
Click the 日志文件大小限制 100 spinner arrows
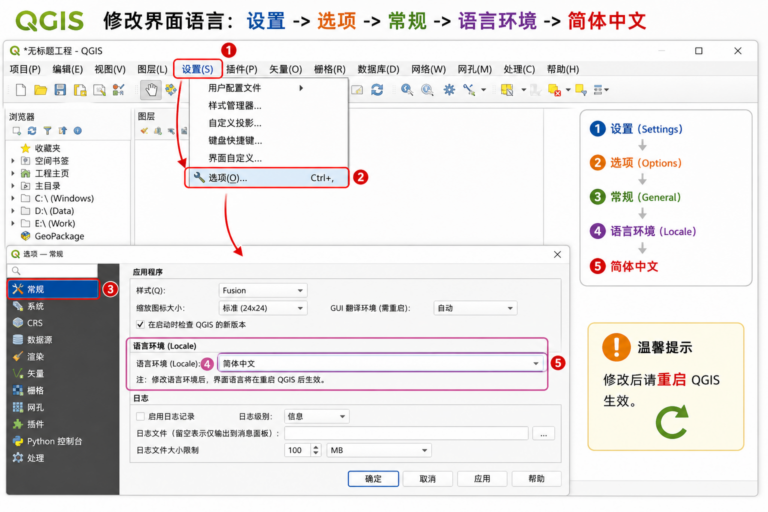(316, 450)
